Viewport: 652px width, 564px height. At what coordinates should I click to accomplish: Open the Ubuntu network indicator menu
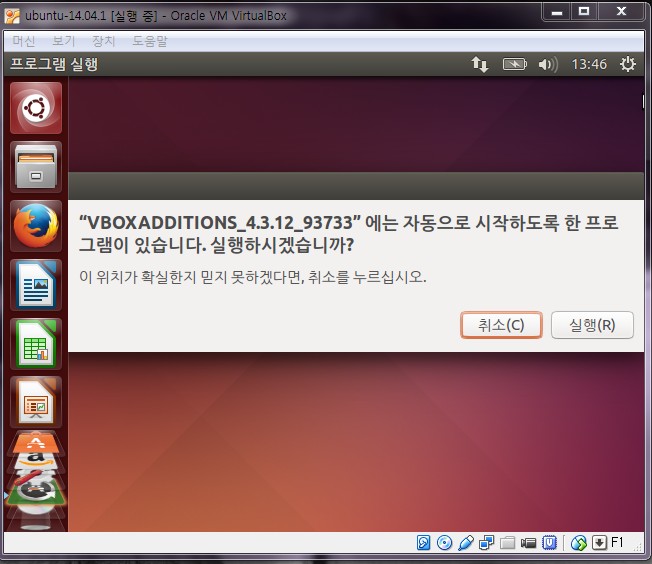[480, 64]
